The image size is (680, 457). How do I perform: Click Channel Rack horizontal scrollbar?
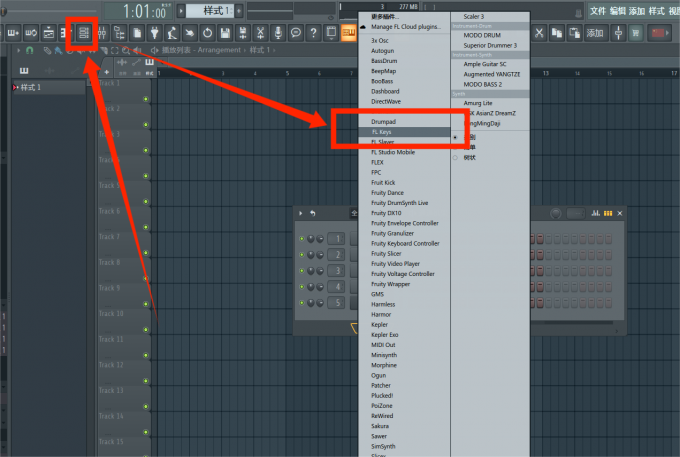(x=572, y=323)
